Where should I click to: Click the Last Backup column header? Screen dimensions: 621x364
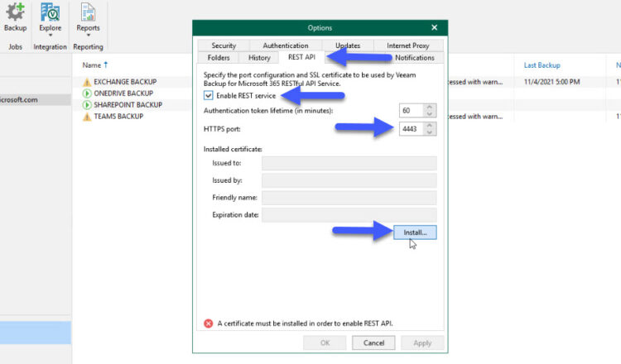point(542,65)
